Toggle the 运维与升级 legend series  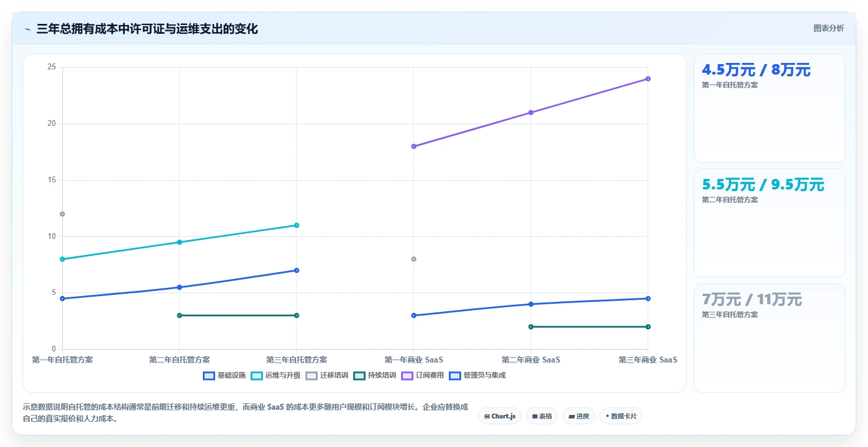click(x=276, y=375)
